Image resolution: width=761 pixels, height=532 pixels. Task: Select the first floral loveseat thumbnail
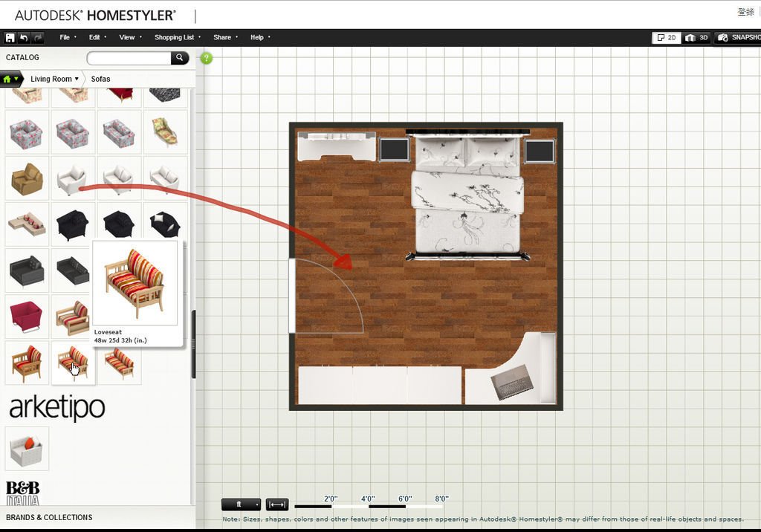point(27,132)
